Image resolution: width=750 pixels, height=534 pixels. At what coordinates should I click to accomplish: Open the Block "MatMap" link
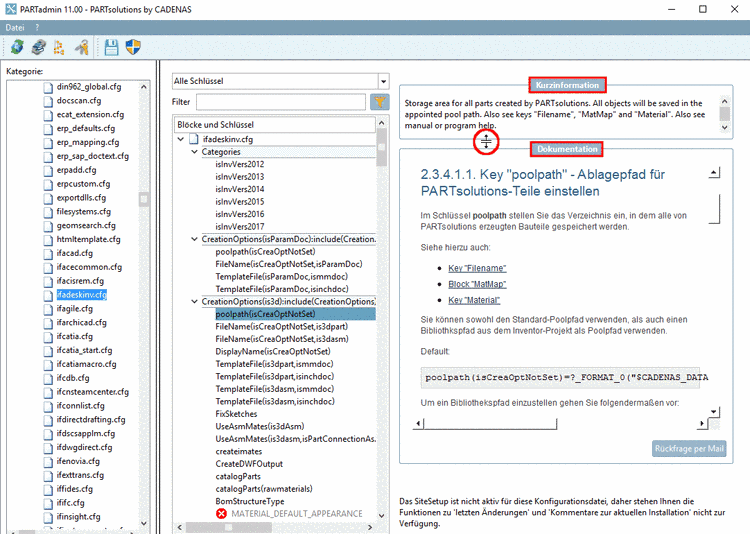coord(477,284)
